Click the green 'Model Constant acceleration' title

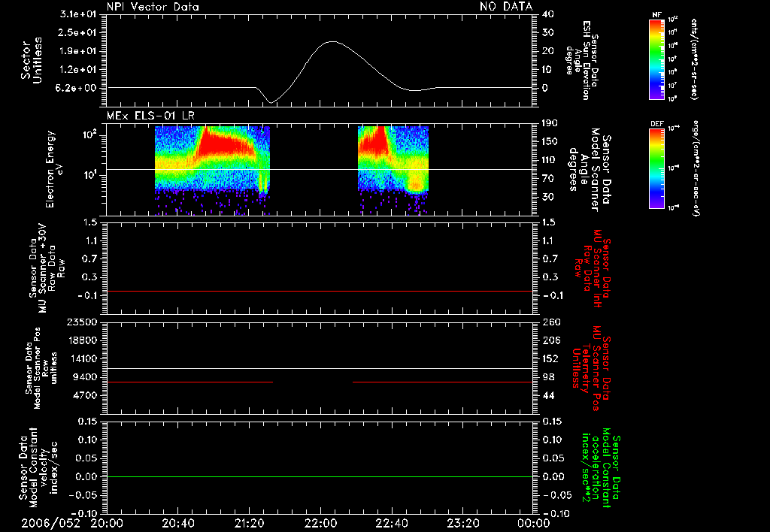602,469
